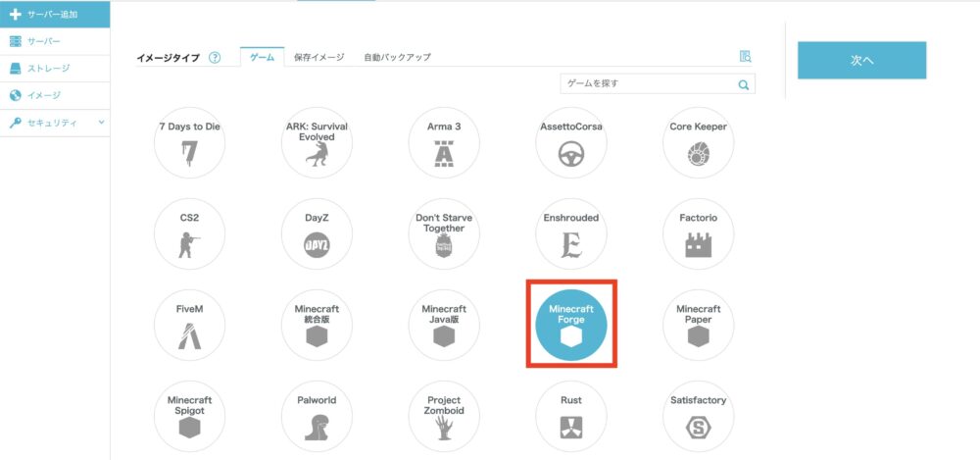Pick the AssettoCorsa steering wheel icon

pyautogui.click(x=571, y=153)
